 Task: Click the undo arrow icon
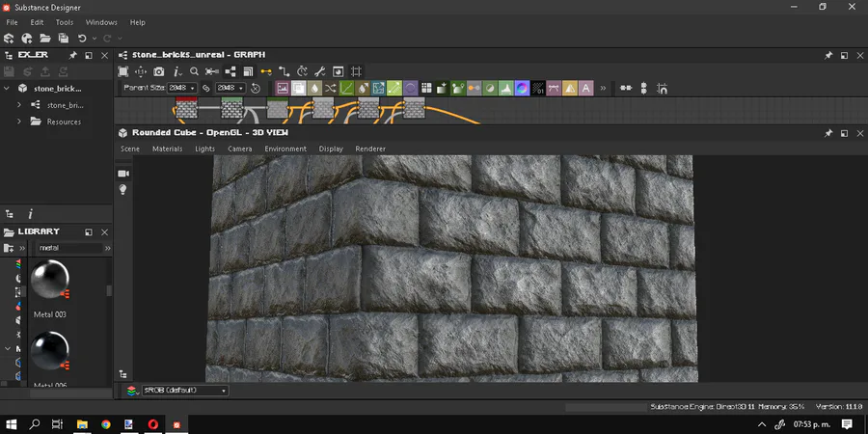tap(82, 39)
